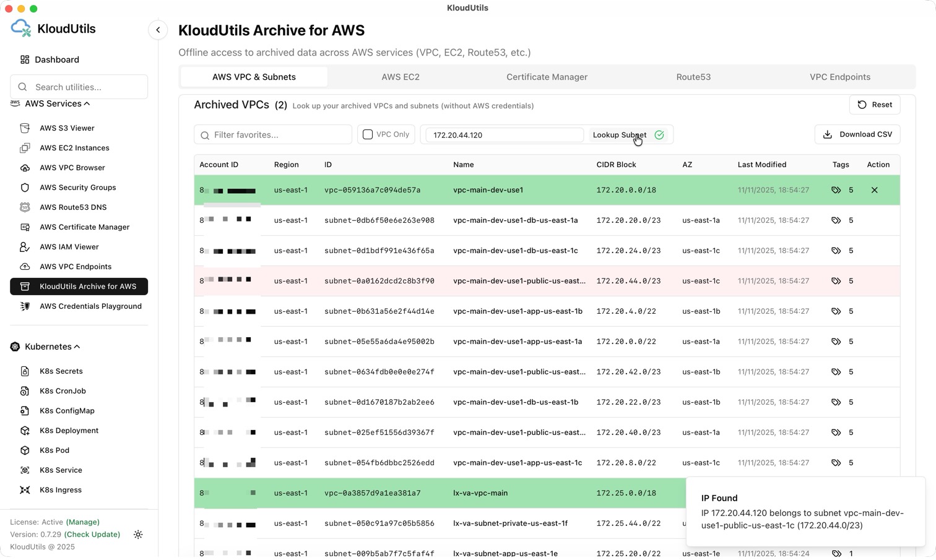Open AWS S3 Viewer from sidebar

coord(67,128)
